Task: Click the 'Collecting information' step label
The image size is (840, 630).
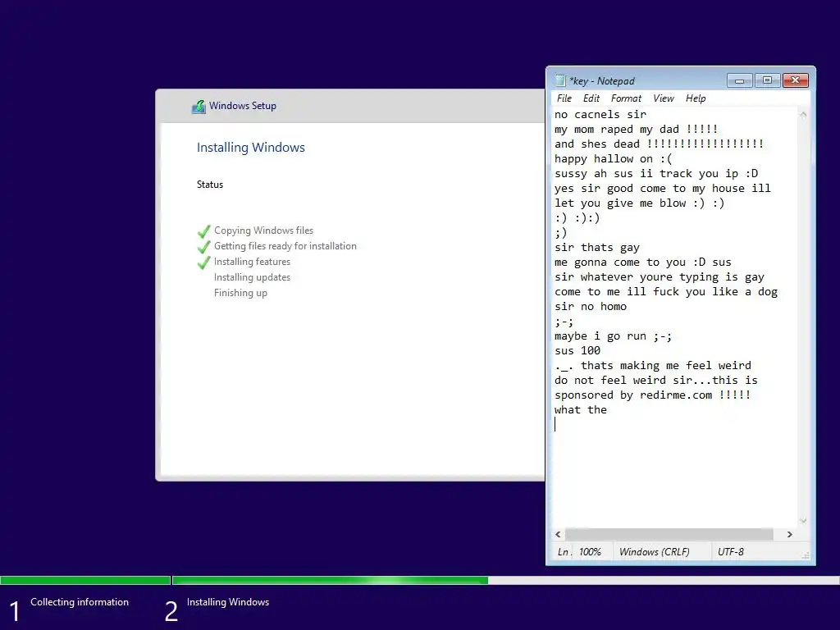Action: (x=80, y=602)
